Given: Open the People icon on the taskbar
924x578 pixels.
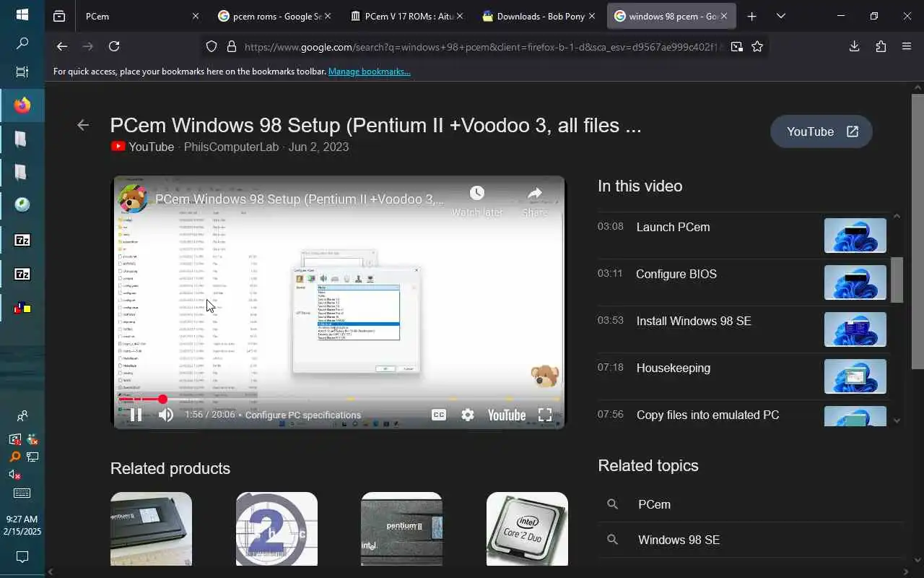Looking at the screenshot, I should [22, 416].
